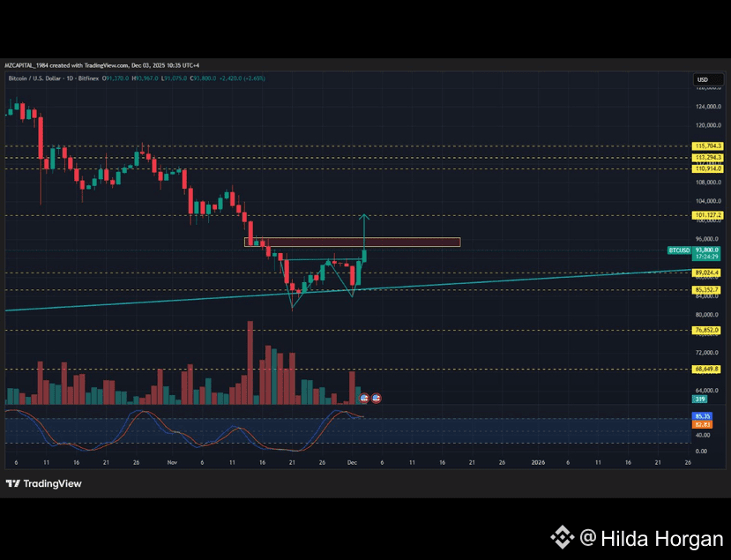The height and width of the screenshot is (560, 731).
Task: Click the +2,420.0 (+2.65%) change value
Action: click(x=242, y=78)
